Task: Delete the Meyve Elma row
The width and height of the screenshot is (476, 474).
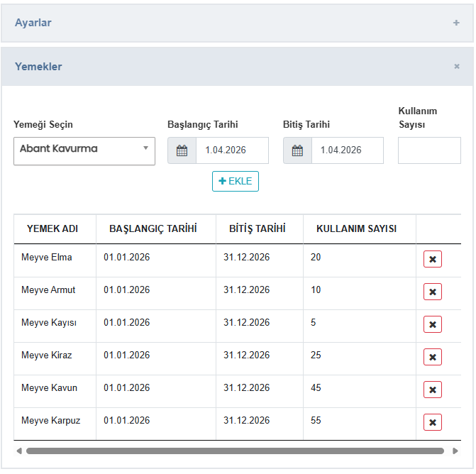Action: pyautogui.click(x=432, y=259)
